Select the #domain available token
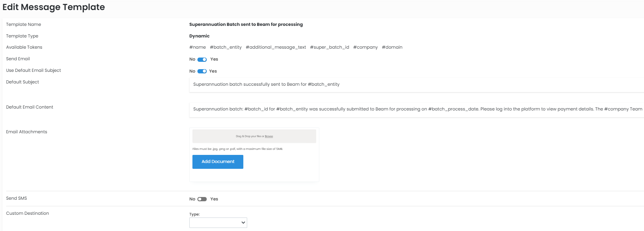The height and width of the screenshot is (231, 644). pos(392,48)
